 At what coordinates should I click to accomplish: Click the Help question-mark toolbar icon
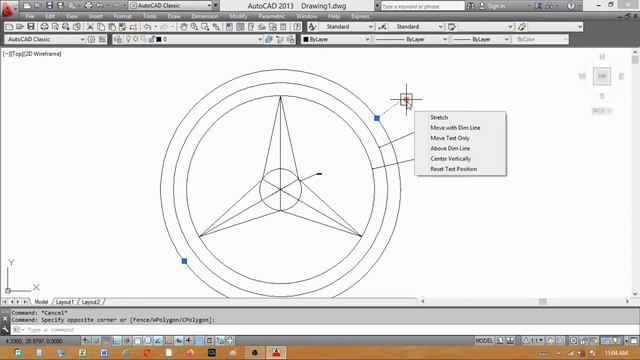point(297,27)
